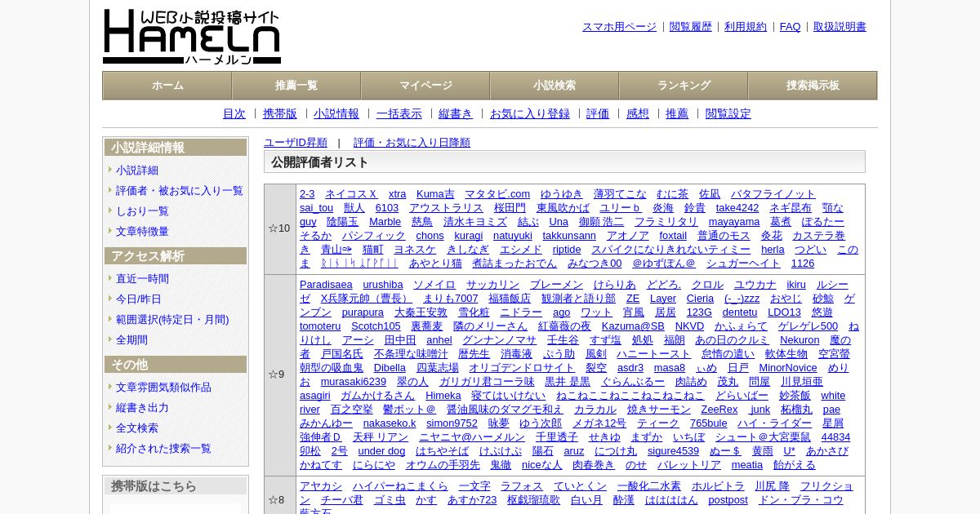This screenshot has height=514, width=980.
Task: Open user スパイクになりきれないティミー profile
Action: click(x=671, y=250)
